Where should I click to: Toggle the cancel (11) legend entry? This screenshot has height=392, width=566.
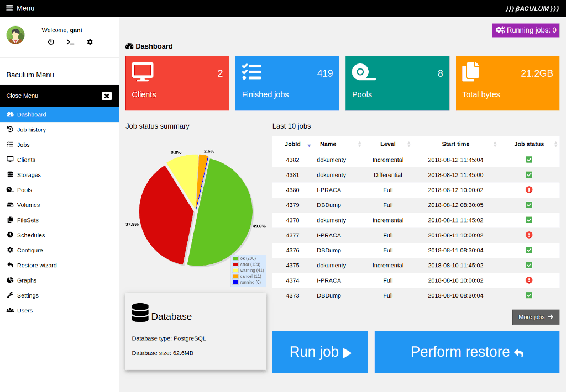247,276
